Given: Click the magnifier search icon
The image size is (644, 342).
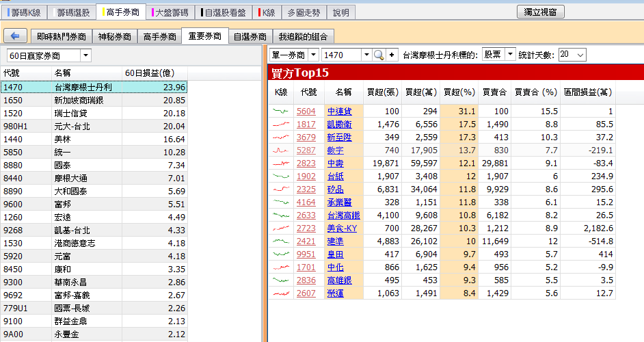Looking at the screenshot, I should [379, 55].
